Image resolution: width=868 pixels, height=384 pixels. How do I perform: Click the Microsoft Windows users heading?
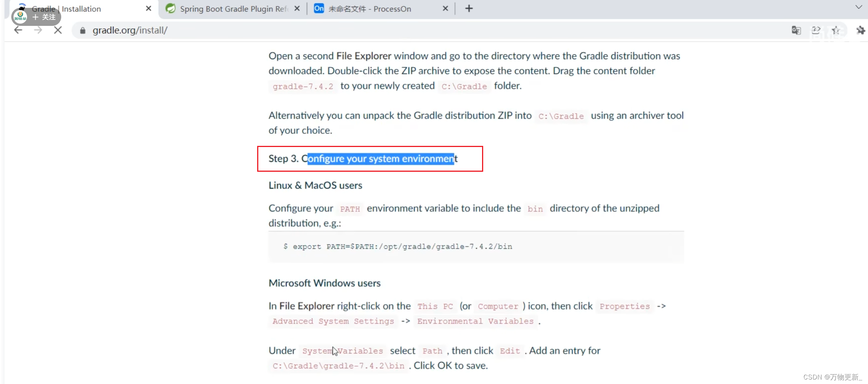coord(324,283)
